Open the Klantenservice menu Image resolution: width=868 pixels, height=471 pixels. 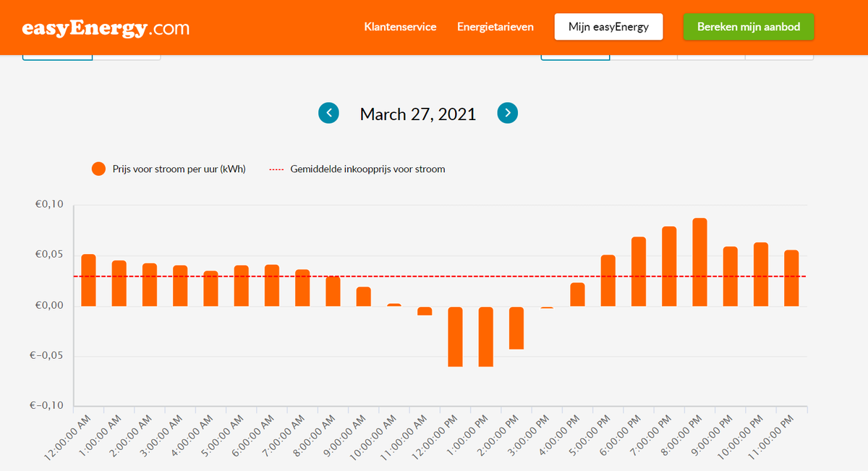[x=400, y=27]
